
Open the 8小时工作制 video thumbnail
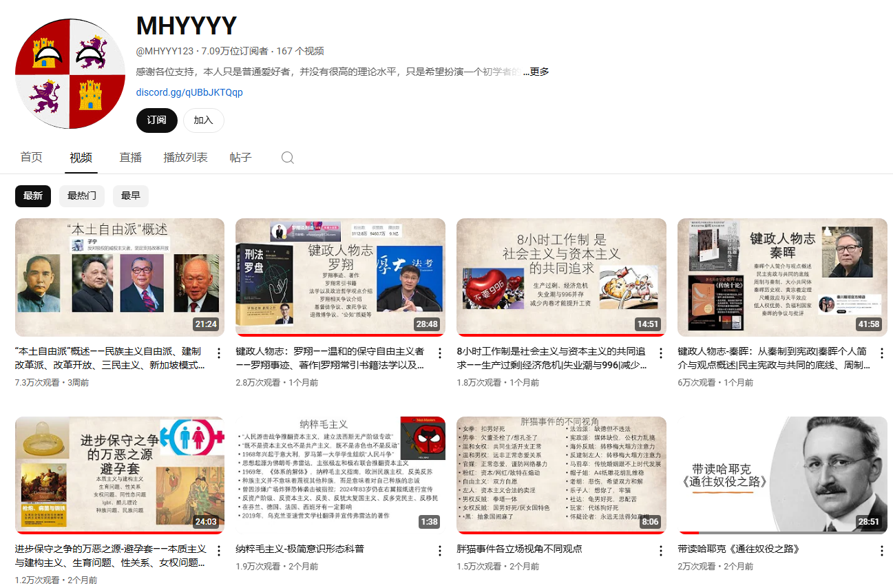[561, 277]
